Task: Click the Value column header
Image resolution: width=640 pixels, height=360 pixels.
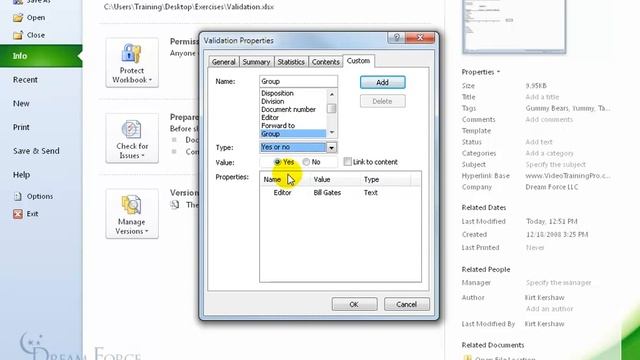Action: tap(336, 180)
